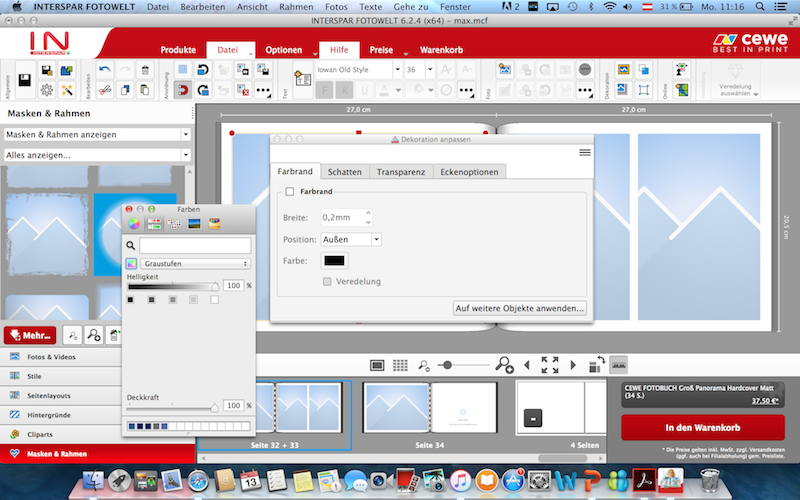Toggle the magnet snap tool
Image resolution: width=800 pixels, height=500 pixels.
pyautogui.click(x=183, y=89)
